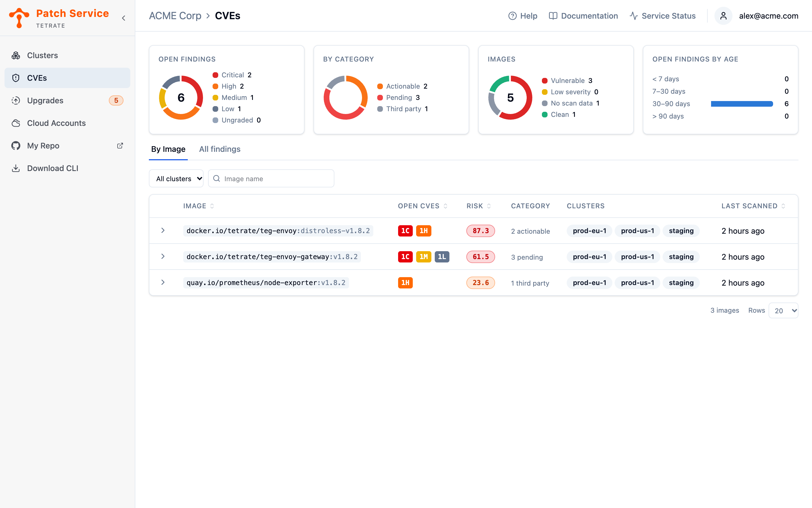Click the 61.5 risk score badge
The width and height of the screenshot is (812, 508).
[480, 257]
